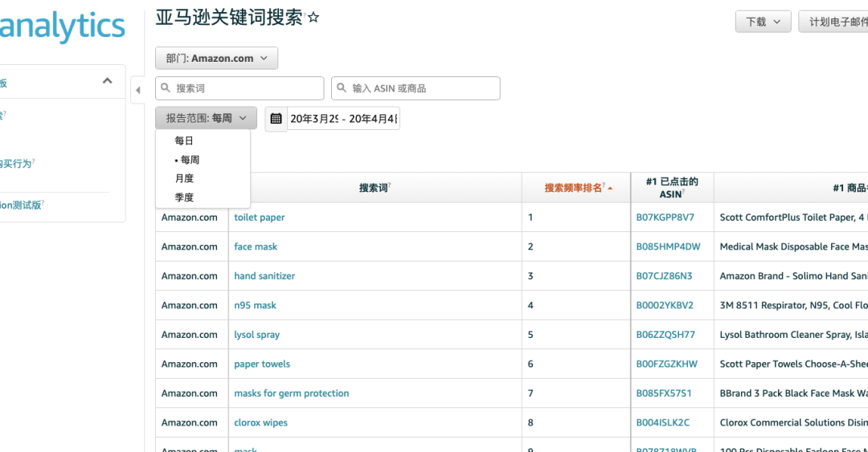Click the Amazon Brand - Solimo Hand product title
This screenshot has height=452, width=868.
[793, 276]
